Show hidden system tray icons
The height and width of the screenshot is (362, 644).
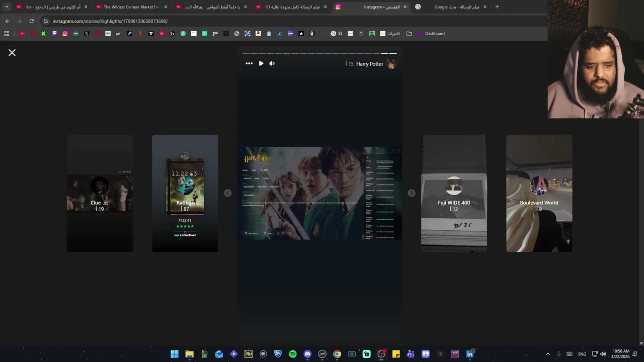tap(548, 354)
